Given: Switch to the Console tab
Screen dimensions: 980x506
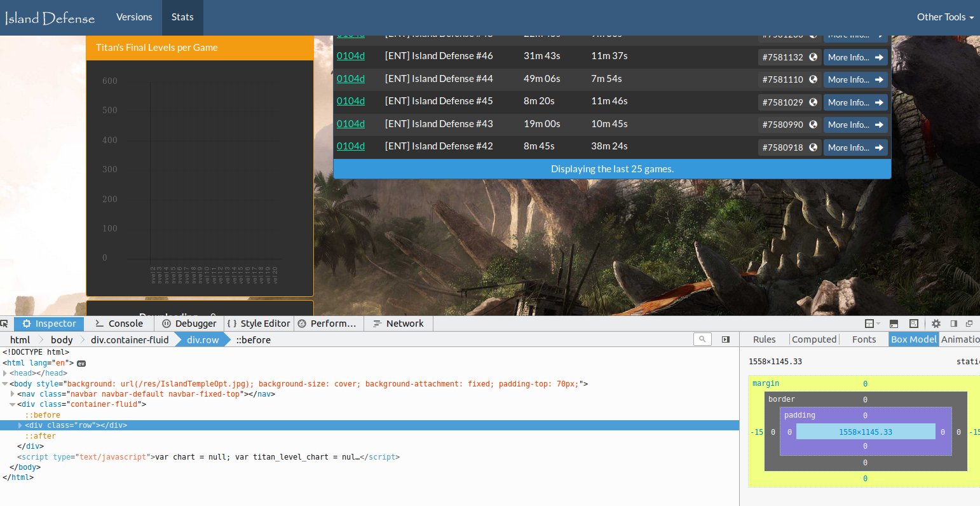Looking at the screenshot, I should (x=119, y=324).
